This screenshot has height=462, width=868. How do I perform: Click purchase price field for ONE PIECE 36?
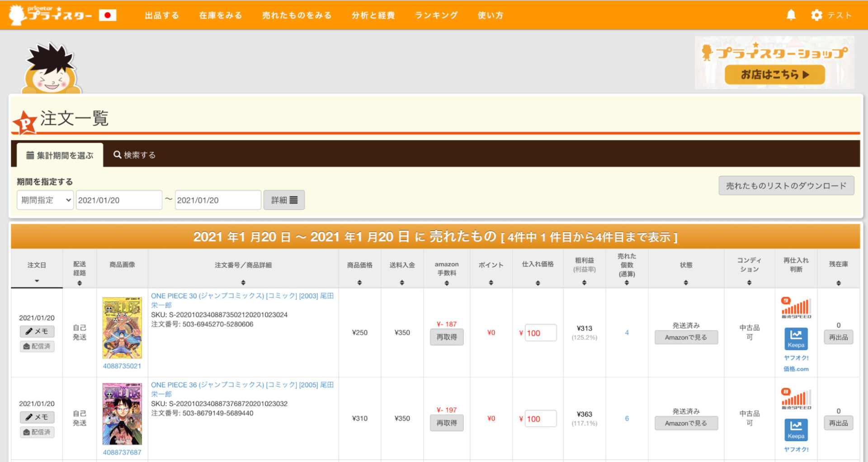point(541,419)
